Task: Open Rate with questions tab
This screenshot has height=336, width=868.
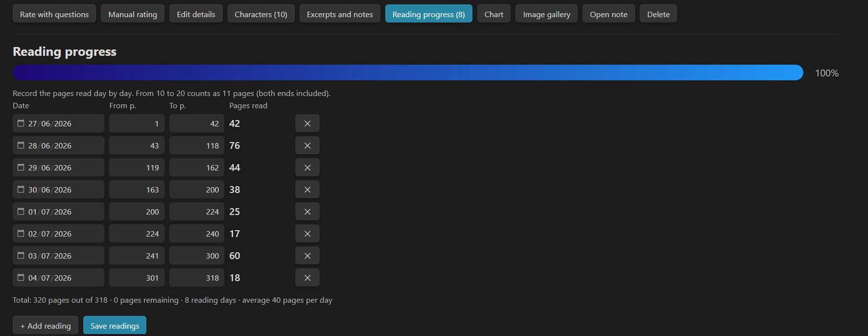Action: tap(54, 14)
